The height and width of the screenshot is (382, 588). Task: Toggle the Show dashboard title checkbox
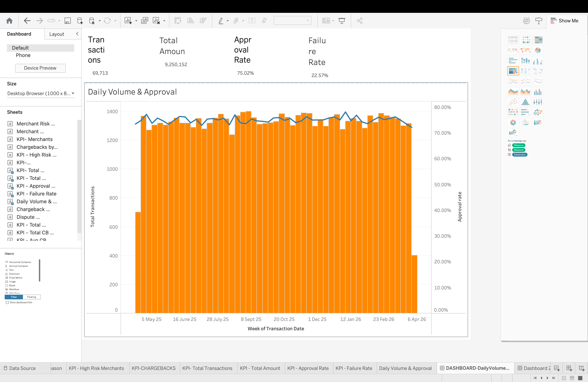(x=7, y=302)
